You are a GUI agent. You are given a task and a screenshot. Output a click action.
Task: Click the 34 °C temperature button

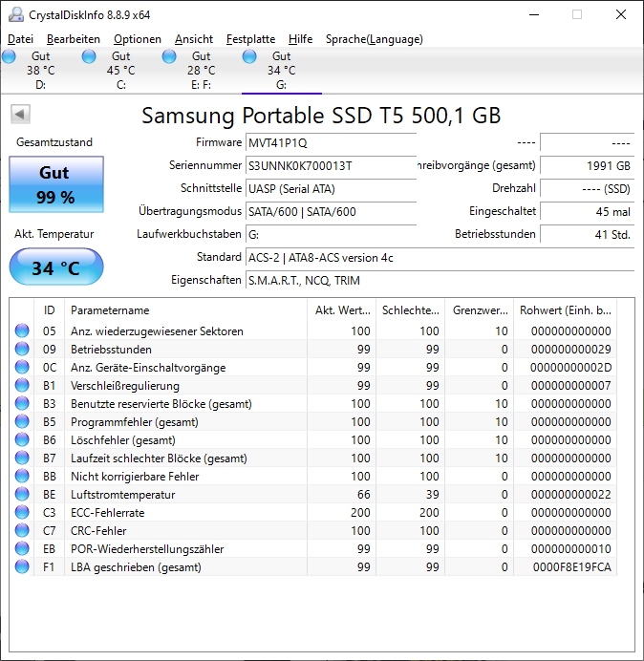tap(56, 267)
